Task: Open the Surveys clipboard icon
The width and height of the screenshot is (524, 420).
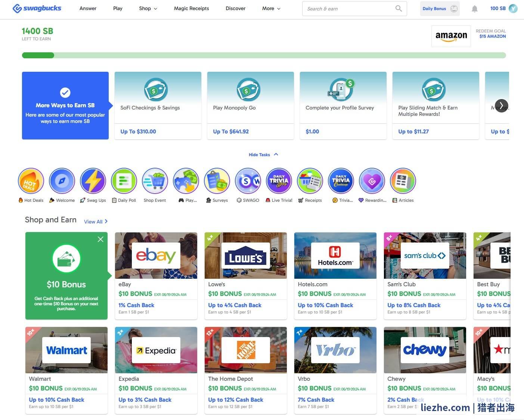Action: click(x=217, y=181)
